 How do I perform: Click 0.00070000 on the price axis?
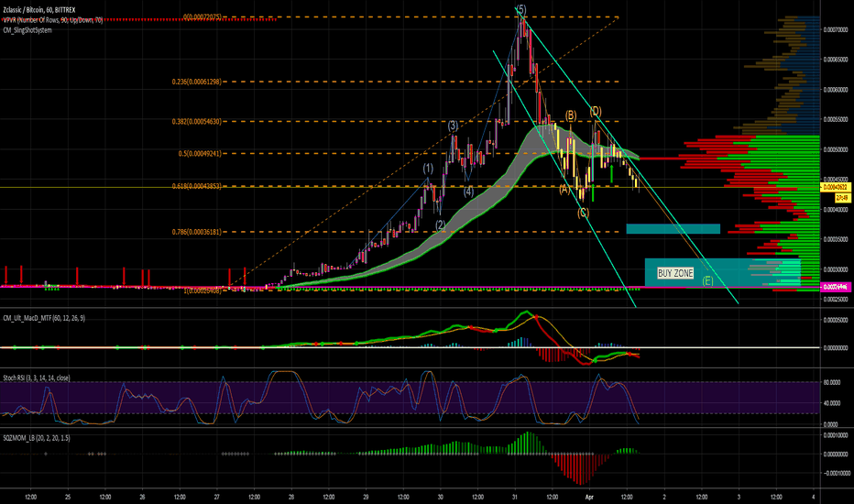point(836,30)
